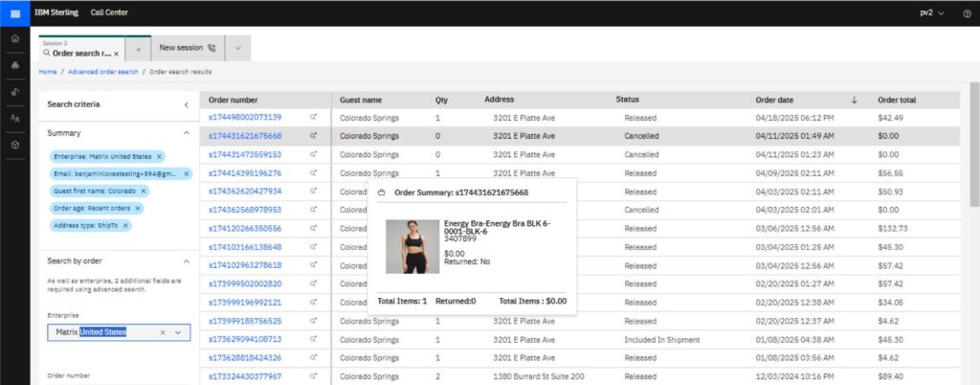Expand the session list dropdown chevron
Image resolution: width=980 pixels, height=385 pixels.
click(x=236, y=47)
